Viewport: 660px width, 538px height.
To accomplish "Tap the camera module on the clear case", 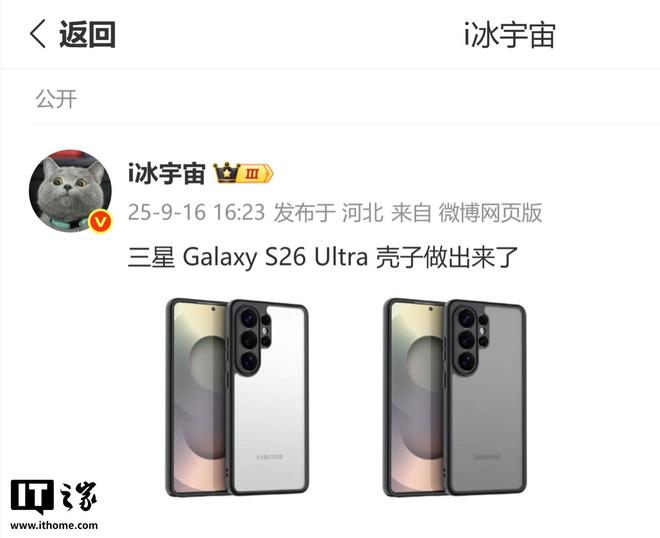I will (253, 339).
